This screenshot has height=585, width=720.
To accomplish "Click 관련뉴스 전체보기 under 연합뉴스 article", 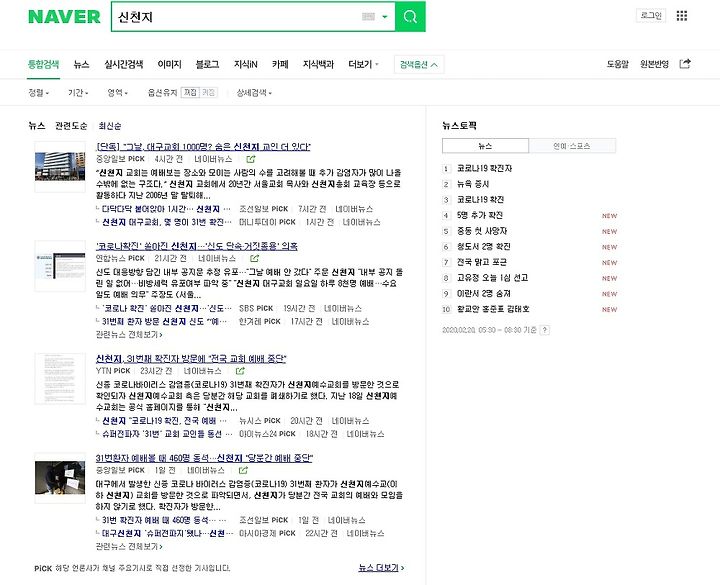I will (x=129, y=335).
